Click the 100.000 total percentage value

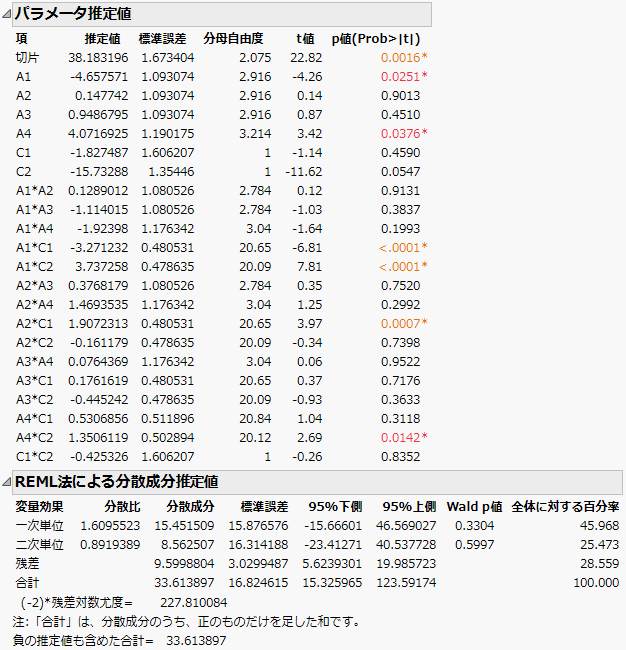pos(596,583)
